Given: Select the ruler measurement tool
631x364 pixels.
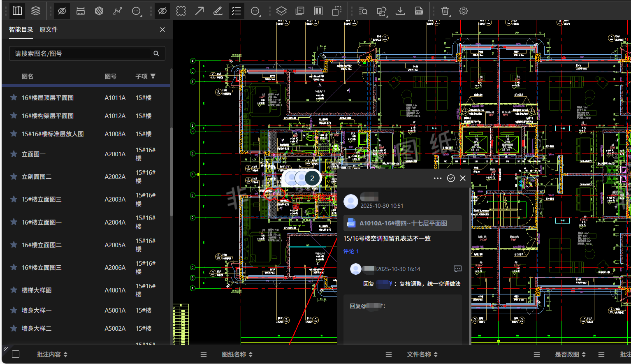Looking at the screenshot, I should point(81,11).
